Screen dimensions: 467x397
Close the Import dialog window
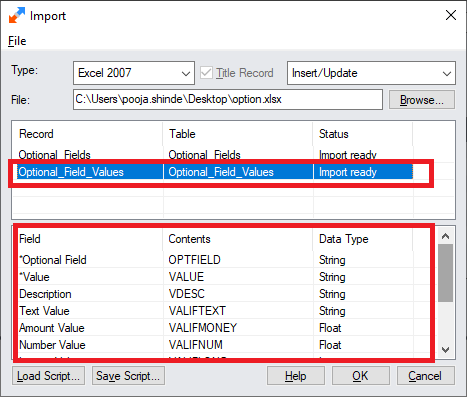tap(451, 15)
